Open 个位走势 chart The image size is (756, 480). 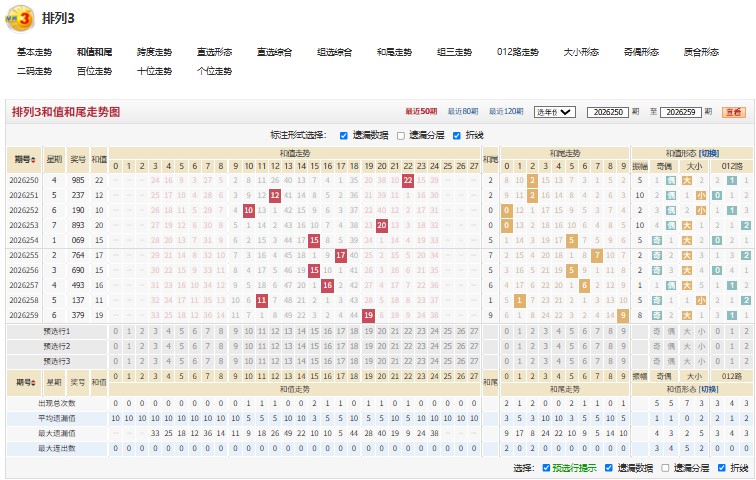tap(215, 71)
